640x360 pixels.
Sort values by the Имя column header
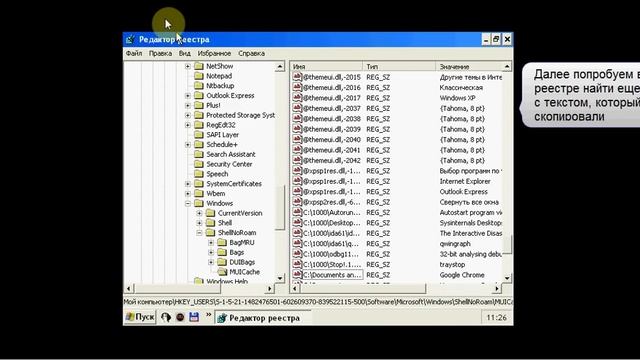pos(326,66)
